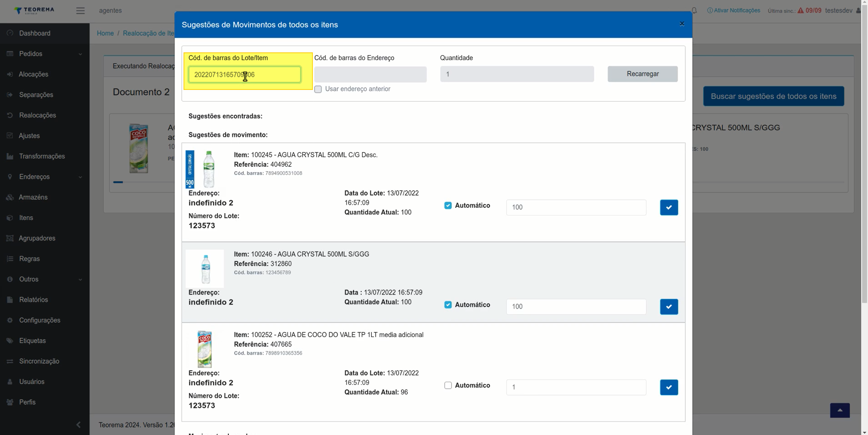Click the Recarregar button

642,74
